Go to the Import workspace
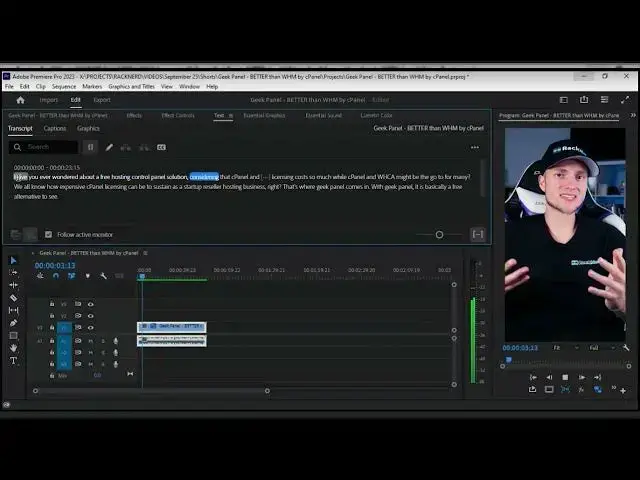This screenshot has height=480, width=640. [49, 100]
